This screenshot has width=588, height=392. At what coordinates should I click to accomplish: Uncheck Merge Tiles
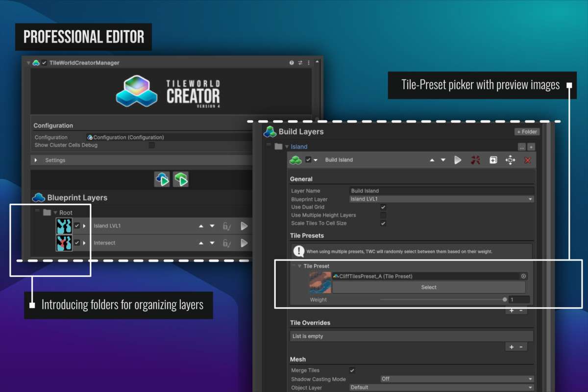pos(352,370)
